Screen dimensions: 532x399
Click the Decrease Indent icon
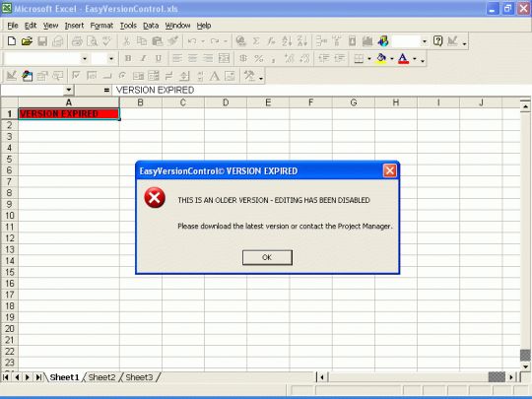pyautogui.click(x=324, y=58)
